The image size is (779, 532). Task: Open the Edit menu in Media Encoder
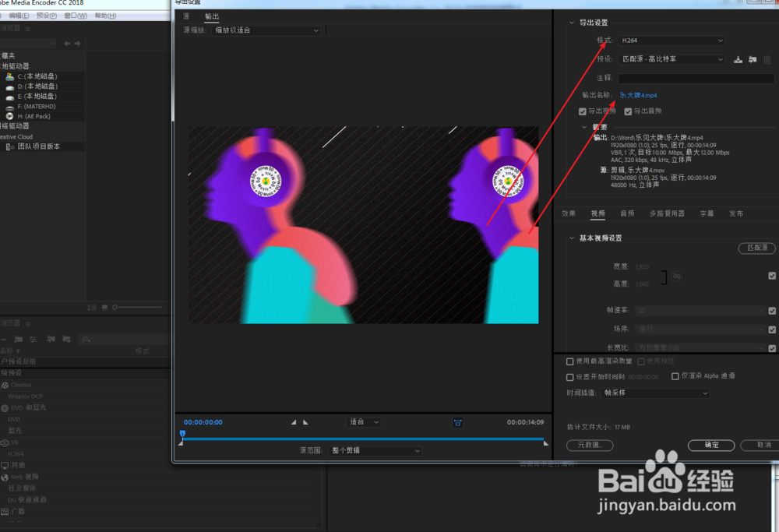(x=19, y=16)
